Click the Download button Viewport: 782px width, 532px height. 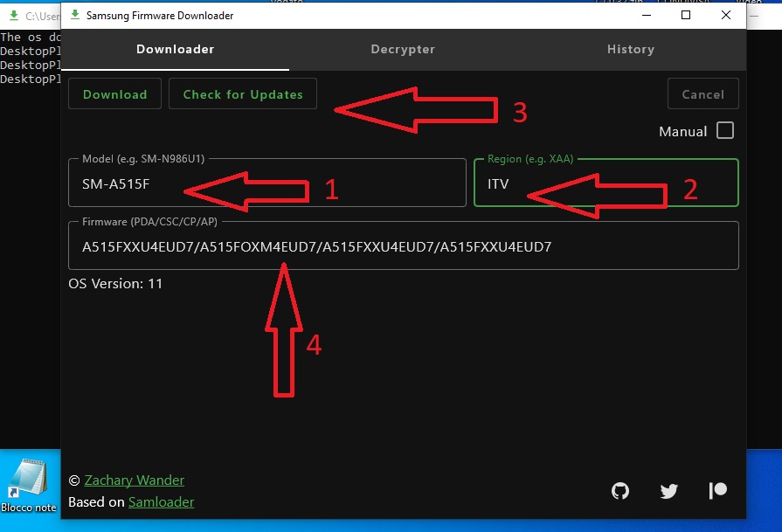(x=114, y=93)
